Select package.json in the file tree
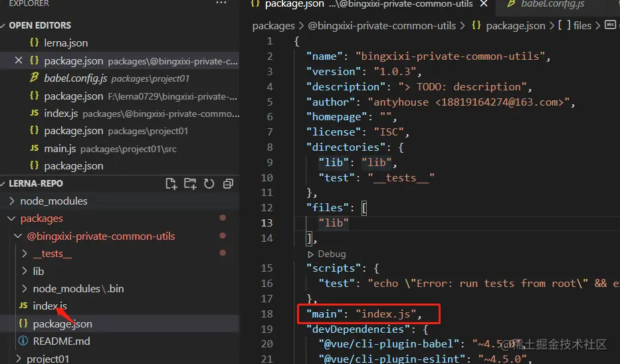The image size is (620, 364). coord(120,323)
